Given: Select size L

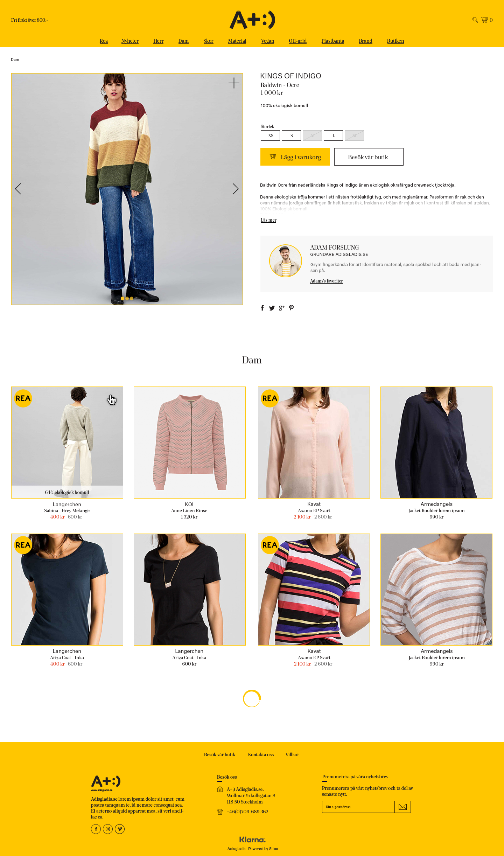Looking at the screenshot, I should pos(333,135).
